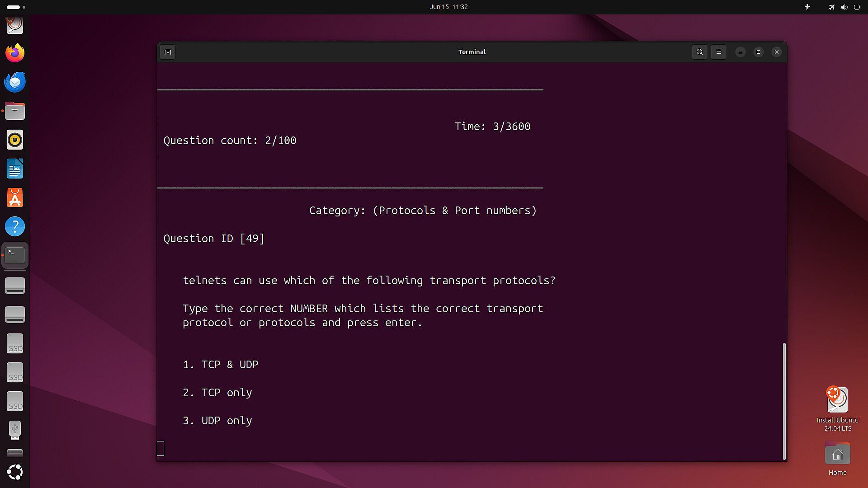Open the accessibility menu in top bar
The height and width of the screenshot is (488, 868).
point(807,7)
